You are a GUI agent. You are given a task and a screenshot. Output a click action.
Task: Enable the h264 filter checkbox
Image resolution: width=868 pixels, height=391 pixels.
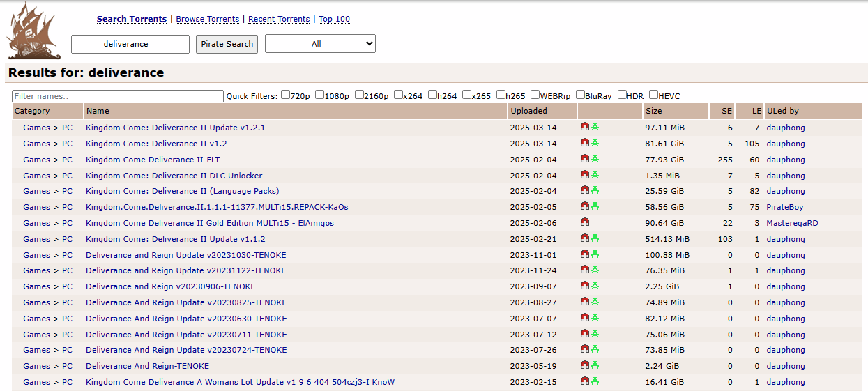click(432, 95)
